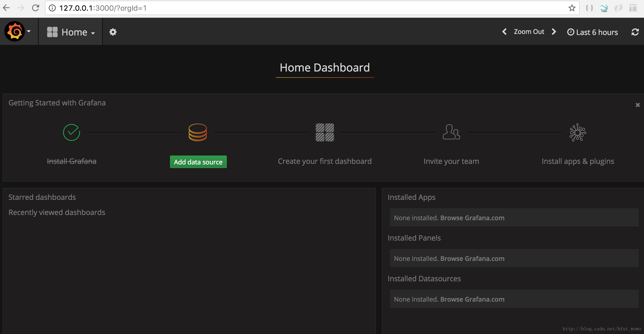Image resolution: width=644 pixels, height=334 pixels.
Task: Click the clock icon in time picker
Action: tap(571, 32)
